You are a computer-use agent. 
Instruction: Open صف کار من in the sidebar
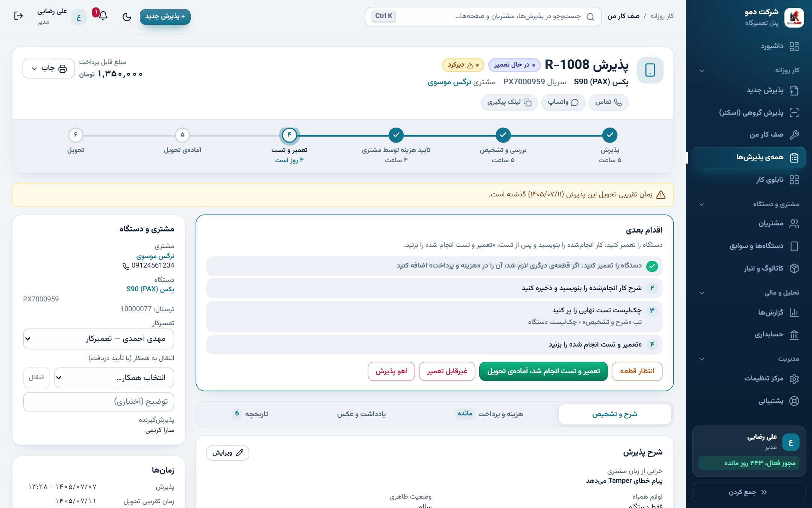point(749,135)
